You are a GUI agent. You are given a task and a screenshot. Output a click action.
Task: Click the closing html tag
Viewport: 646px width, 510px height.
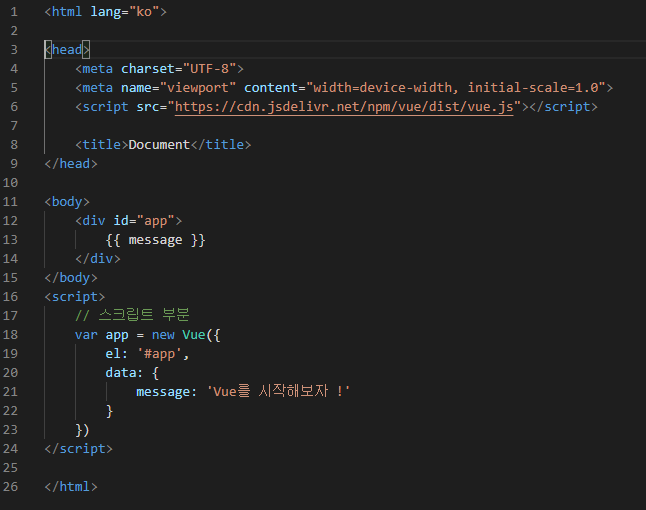click(71, 487)
